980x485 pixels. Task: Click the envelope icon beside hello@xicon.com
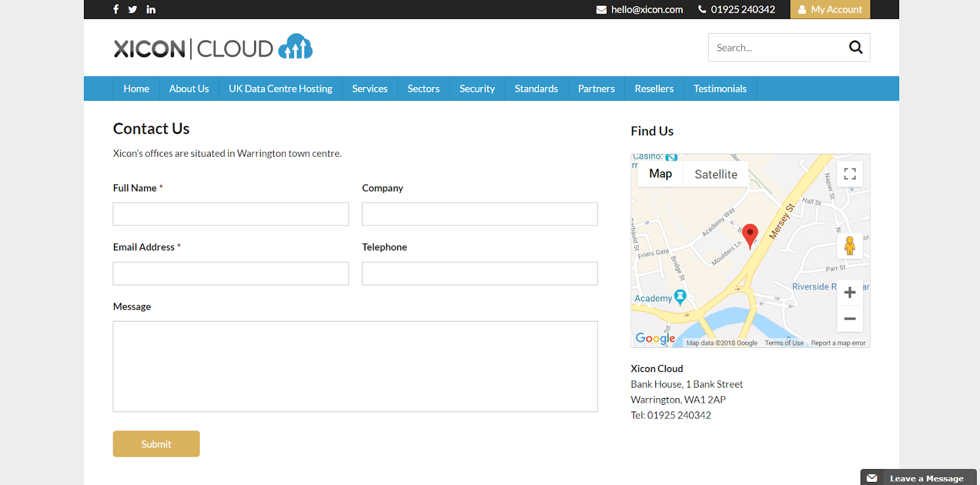point(601,10)
